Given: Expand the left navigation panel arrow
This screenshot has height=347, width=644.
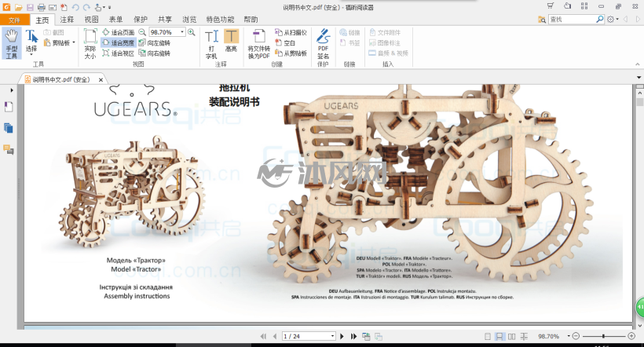Looking at the screenshot, I should (12, 90).
